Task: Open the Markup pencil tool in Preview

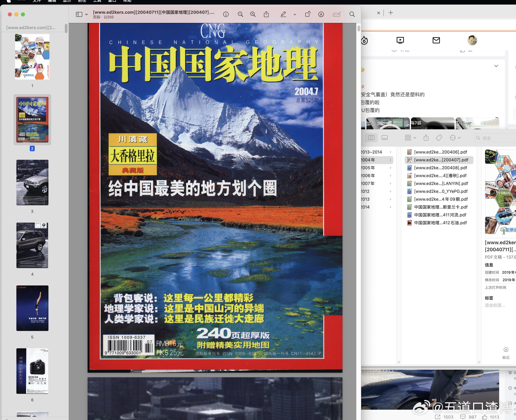Action: click(x=321, y=14)
